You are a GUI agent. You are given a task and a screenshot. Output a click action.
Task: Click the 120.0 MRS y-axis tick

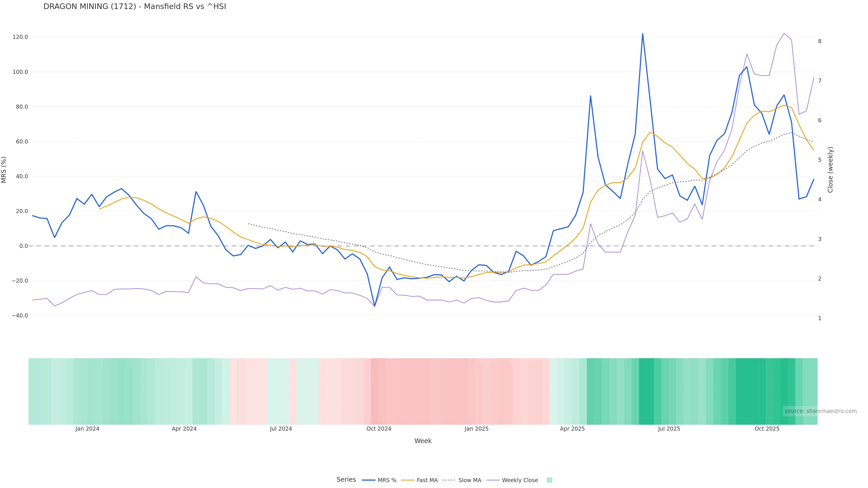[20, 37]
